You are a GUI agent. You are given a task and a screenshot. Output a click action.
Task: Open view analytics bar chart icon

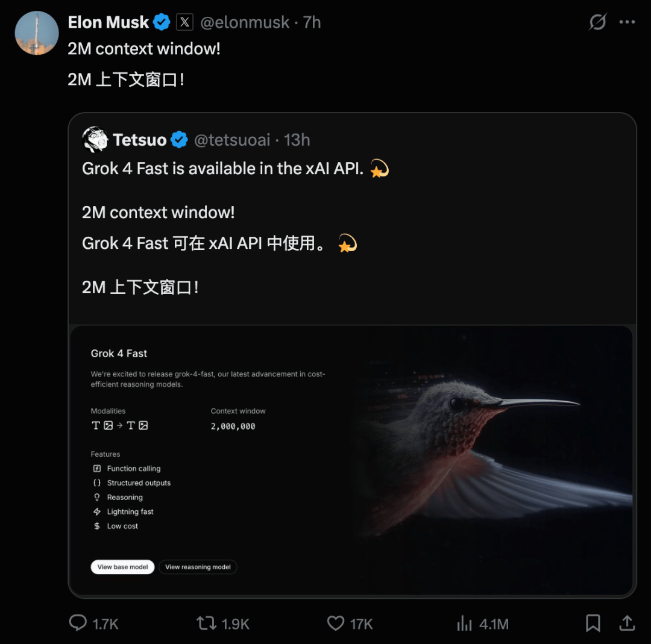coord(464,623)
